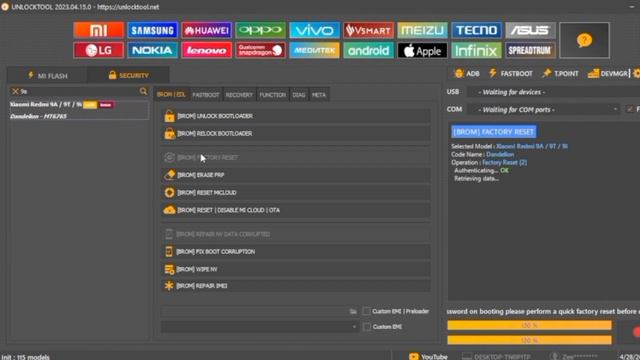Open the FASTBOOT toolbar button

[x=510, y=73]
